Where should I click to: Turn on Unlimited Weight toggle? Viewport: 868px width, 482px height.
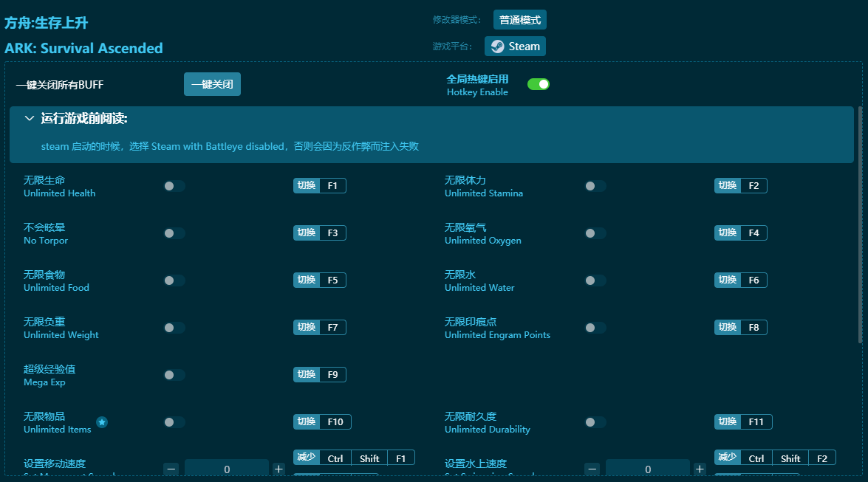point(174,328)
